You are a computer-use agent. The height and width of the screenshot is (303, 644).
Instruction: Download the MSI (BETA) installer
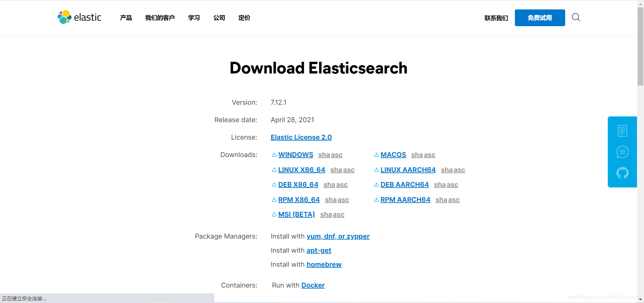(297, 214)
